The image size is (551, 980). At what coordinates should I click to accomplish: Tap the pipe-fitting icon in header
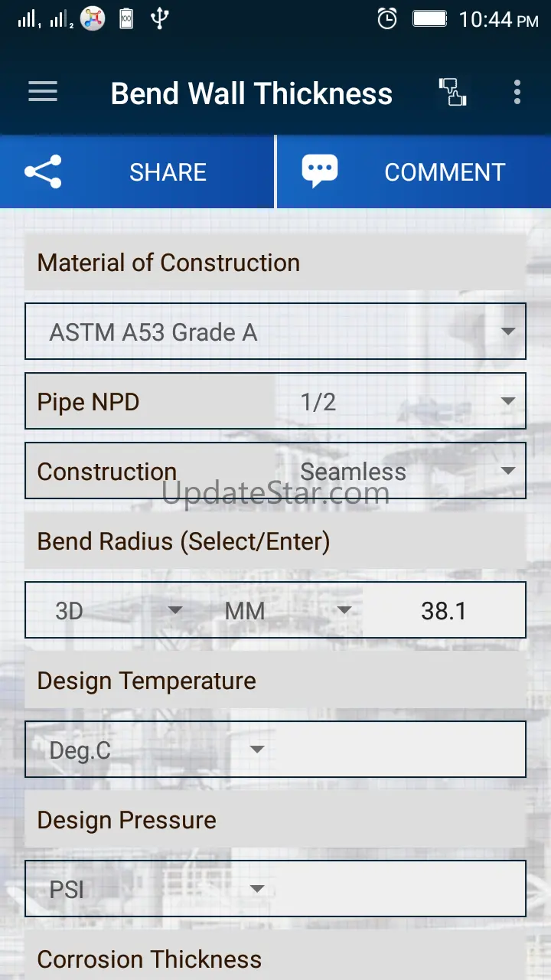click(x=452, y=93)
